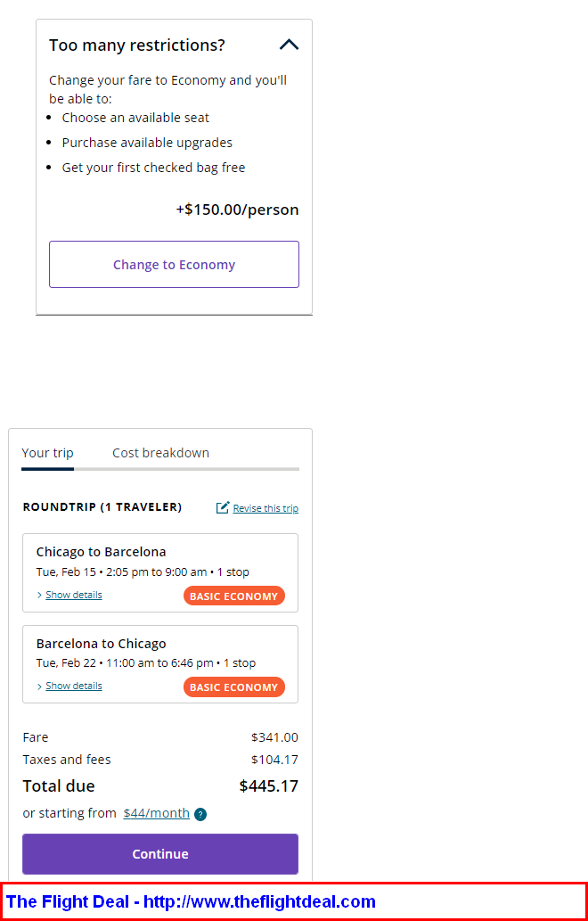The height and width of the screenshot is (921, 588).
Task: Click the pencil edit icon beside Revise
Action: tap(223, 507)
